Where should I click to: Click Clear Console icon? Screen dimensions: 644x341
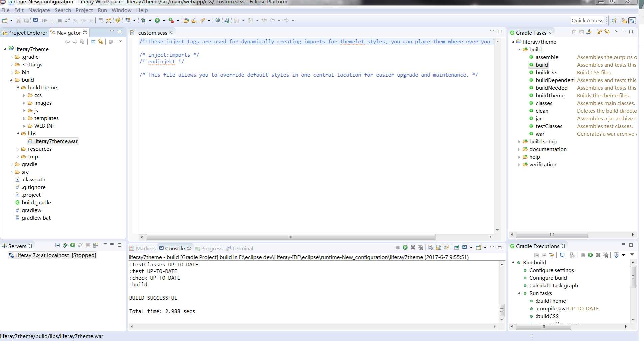(x=431, y=247)
